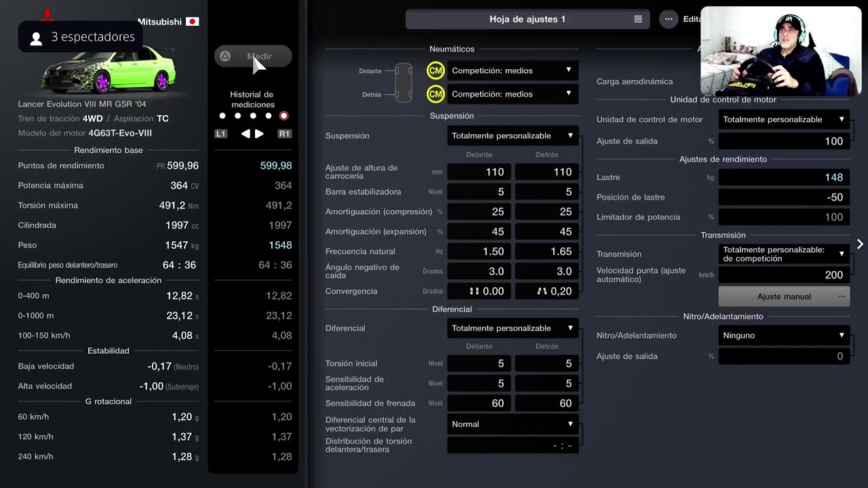Open the front tire Competición: medios dropdown
Image resolution: width=868 pixels, height=488 pixels.
pyautogui.click(x=513, y=70)
